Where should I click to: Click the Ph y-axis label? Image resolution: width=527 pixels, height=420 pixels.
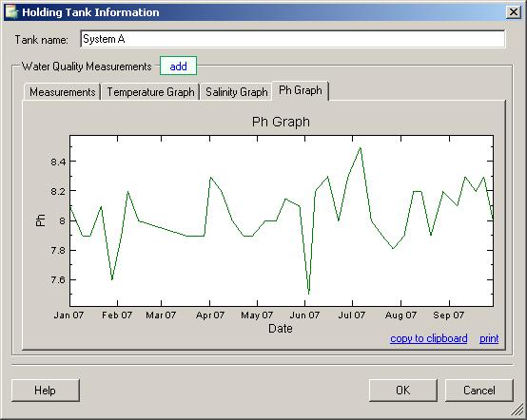(40, 220)
